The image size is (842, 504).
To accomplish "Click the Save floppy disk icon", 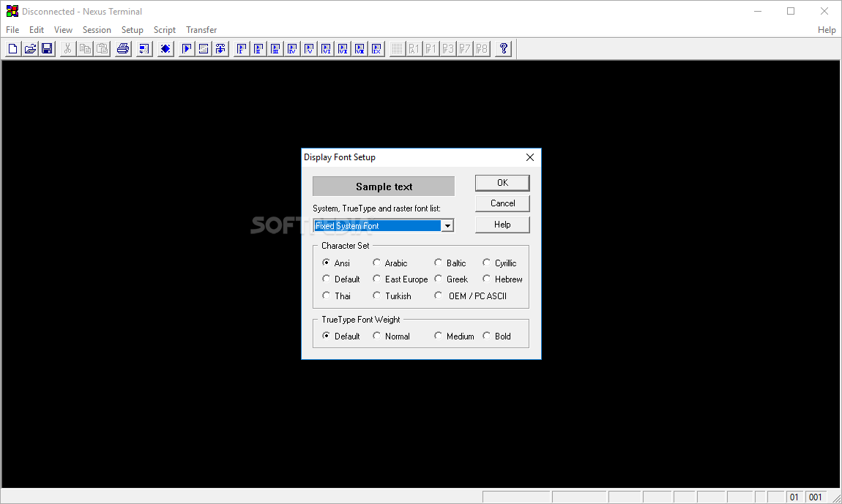I will pyautogui.click(x=47, y=49).
